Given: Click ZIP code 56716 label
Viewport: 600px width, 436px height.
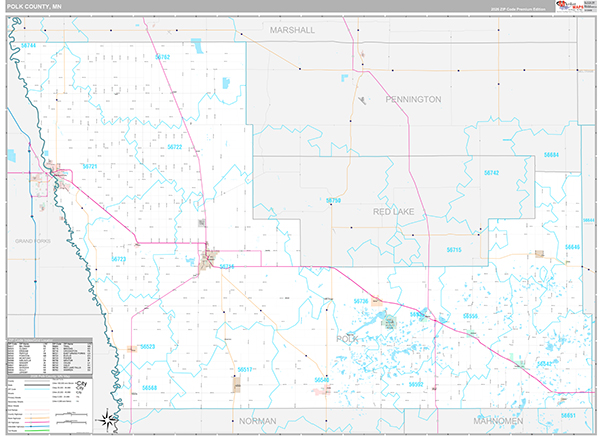Looking at the screenshot, I should [227, 266].
